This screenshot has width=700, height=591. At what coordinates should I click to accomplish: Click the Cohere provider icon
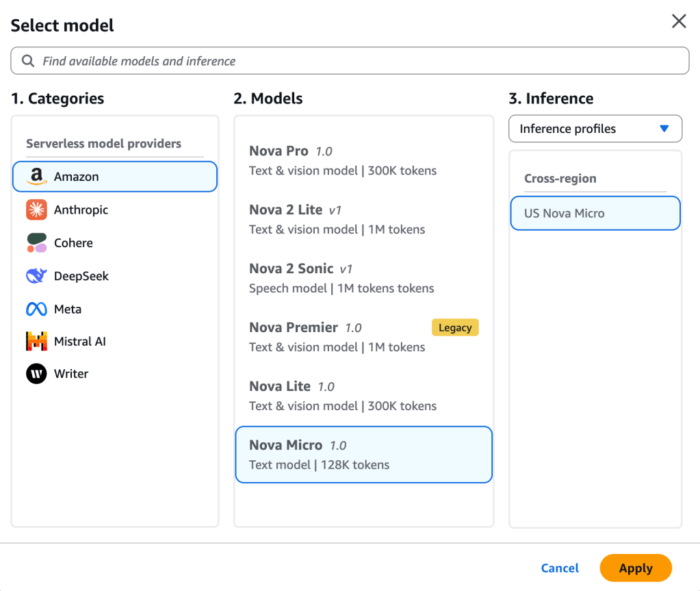[36, 242]
